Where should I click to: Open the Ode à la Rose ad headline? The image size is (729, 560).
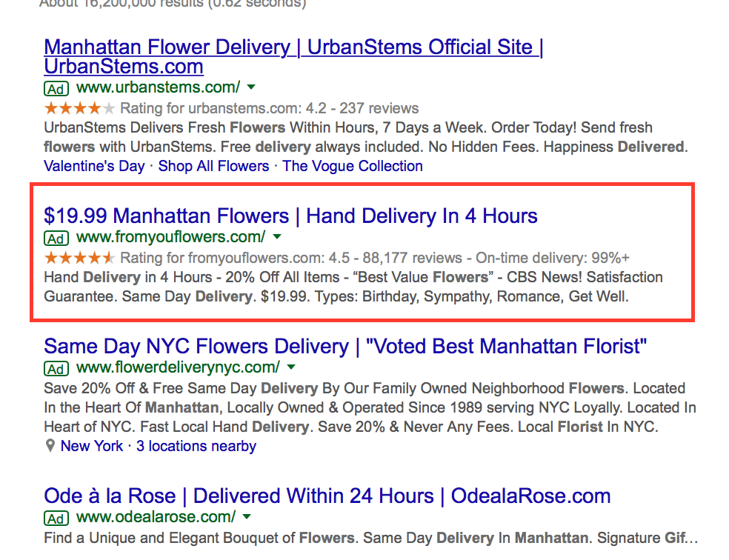coord(327,496)
